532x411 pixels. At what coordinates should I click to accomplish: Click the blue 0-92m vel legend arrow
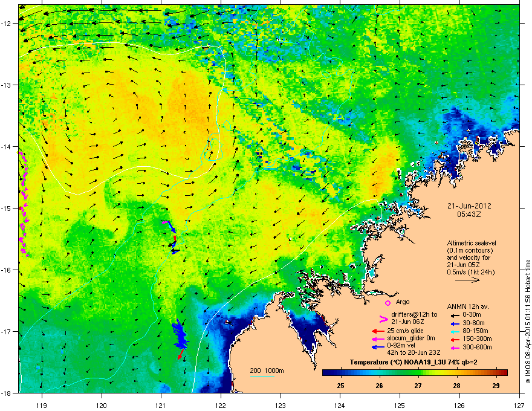[x=378, y=347]
